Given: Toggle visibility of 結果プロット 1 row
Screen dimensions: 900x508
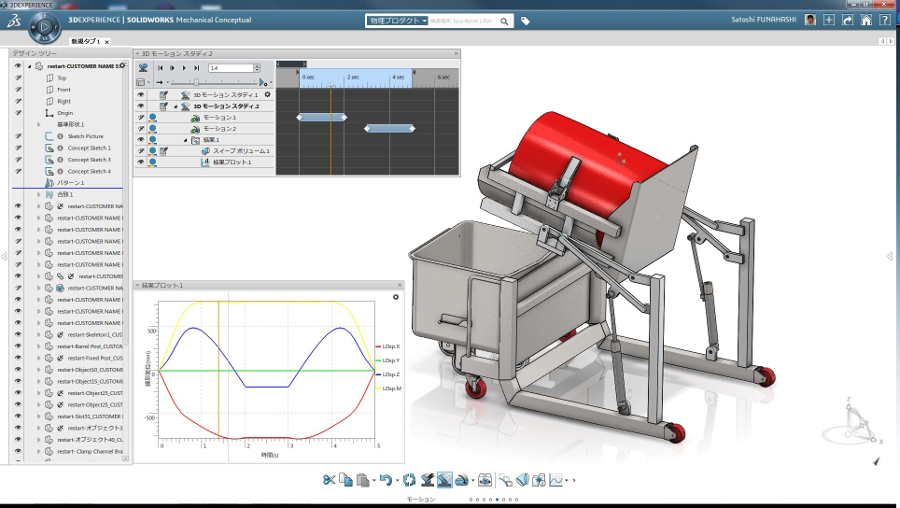Looking at the screenshot, I should coord(141,162).
